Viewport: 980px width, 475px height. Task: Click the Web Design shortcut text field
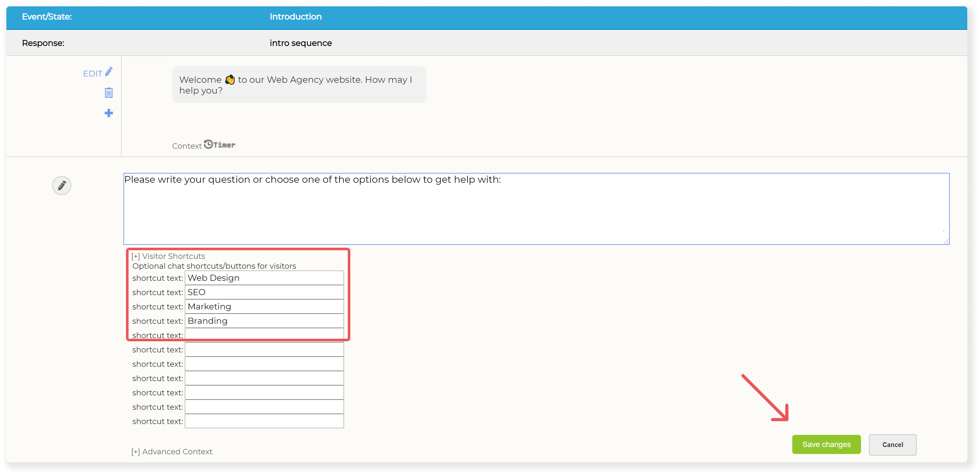pyautogui.click(x=264, y=278)
